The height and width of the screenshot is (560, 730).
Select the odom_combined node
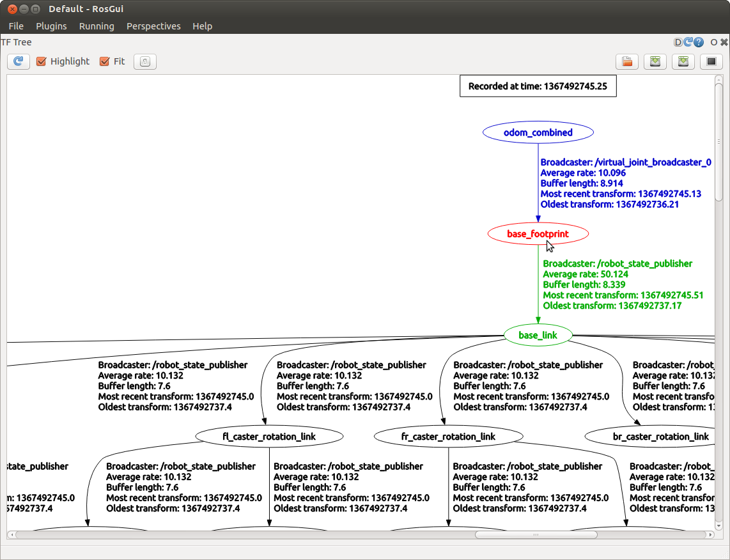click(x=538, y=133)
